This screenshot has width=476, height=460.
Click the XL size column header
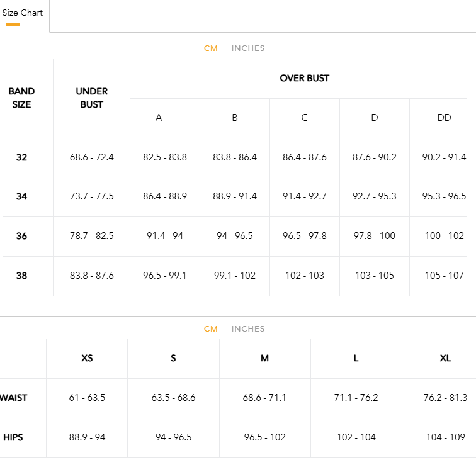[445, 358]
